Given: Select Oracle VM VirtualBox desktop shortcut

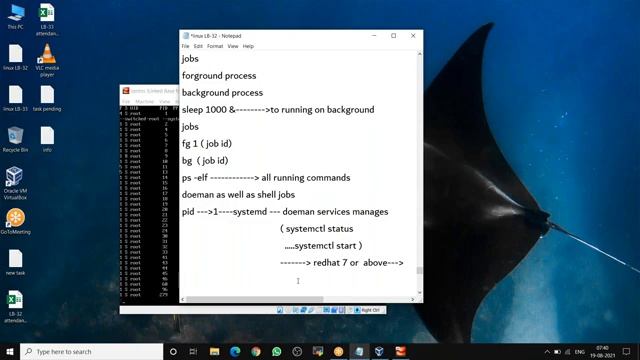Looking at the screenshot, I should [x=16, y=183].
